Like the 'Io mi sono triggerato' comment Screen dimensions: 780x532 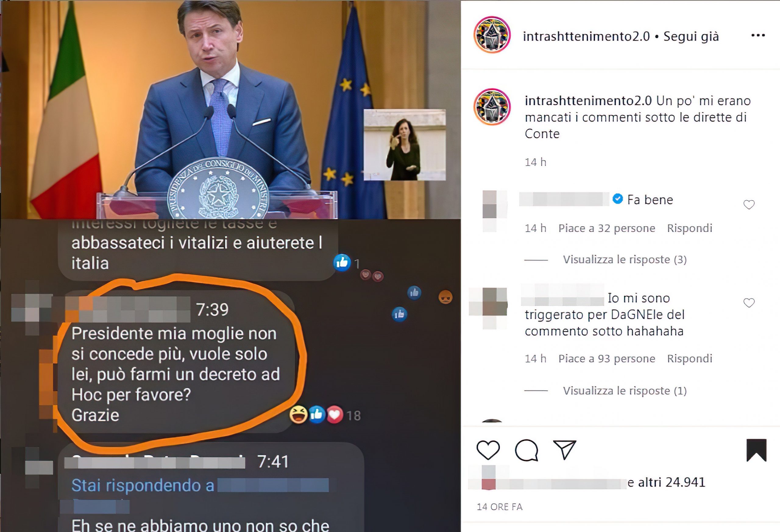tap(749, 303)
